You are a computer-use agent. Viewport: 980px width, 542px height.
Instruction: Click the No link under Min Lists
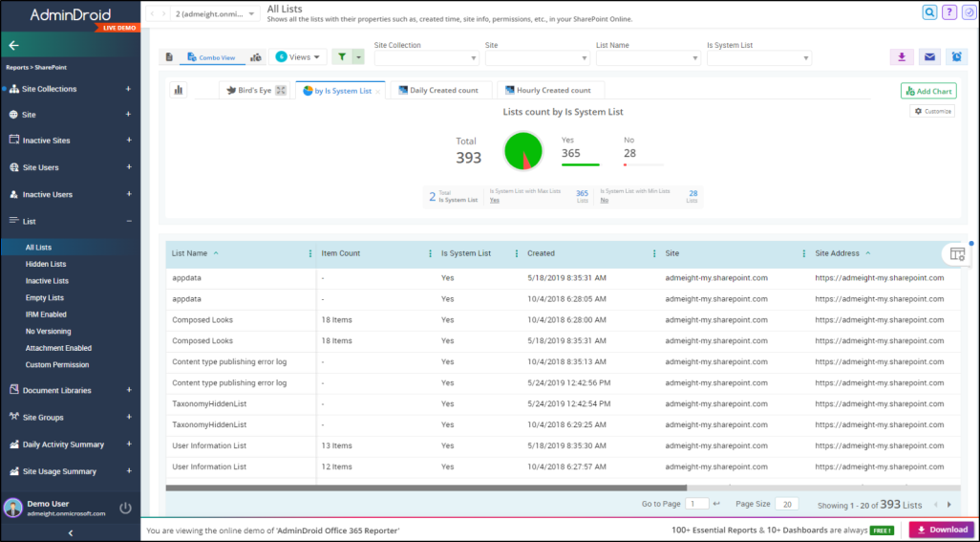point(605,201)
